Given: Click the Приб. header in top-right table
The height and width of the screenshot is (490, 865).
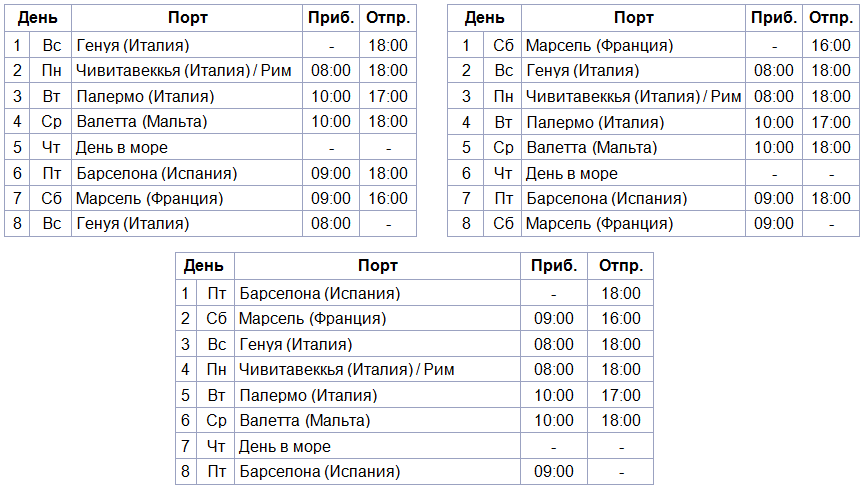Looking at the screenshot, I should coord(774,18).
